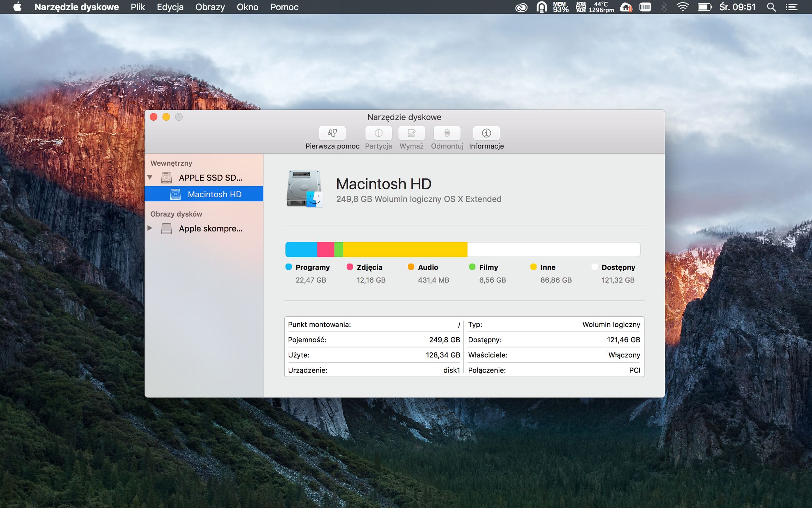This screenshot has height=508, width=812.
Task: Click the Pierwsza pomoc stethoscope icon
Action: click(332, 133)
